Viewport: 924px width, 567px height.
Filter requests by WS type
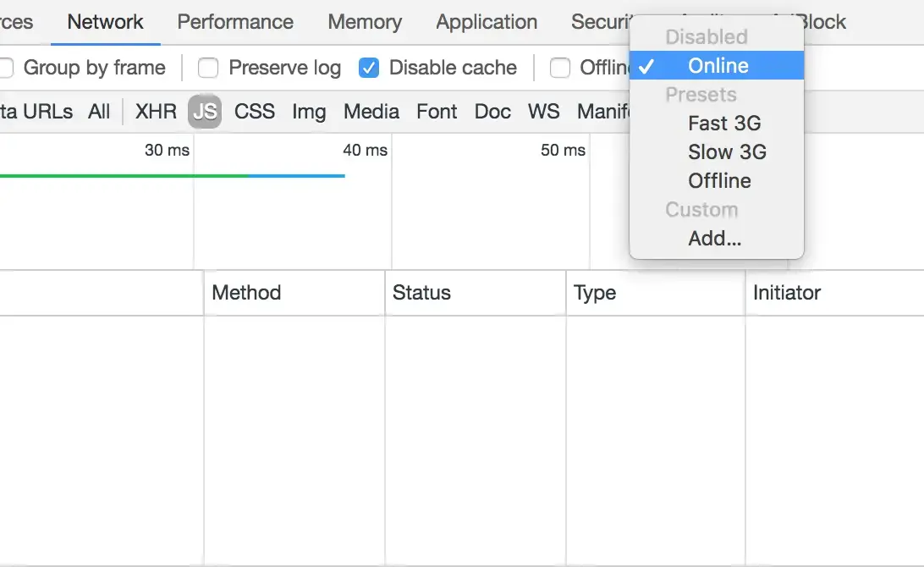tap(543, 112)
